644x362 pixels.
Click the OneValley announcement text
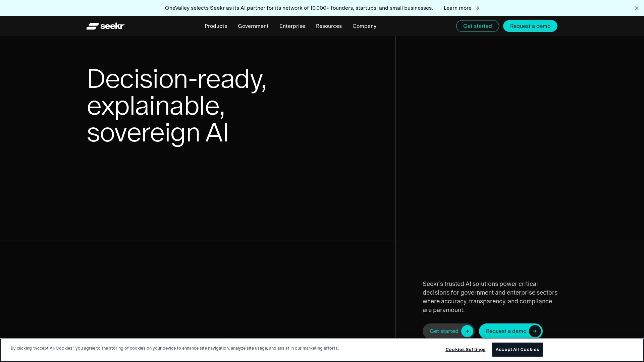pyautogui.click(x=299, y=8)
